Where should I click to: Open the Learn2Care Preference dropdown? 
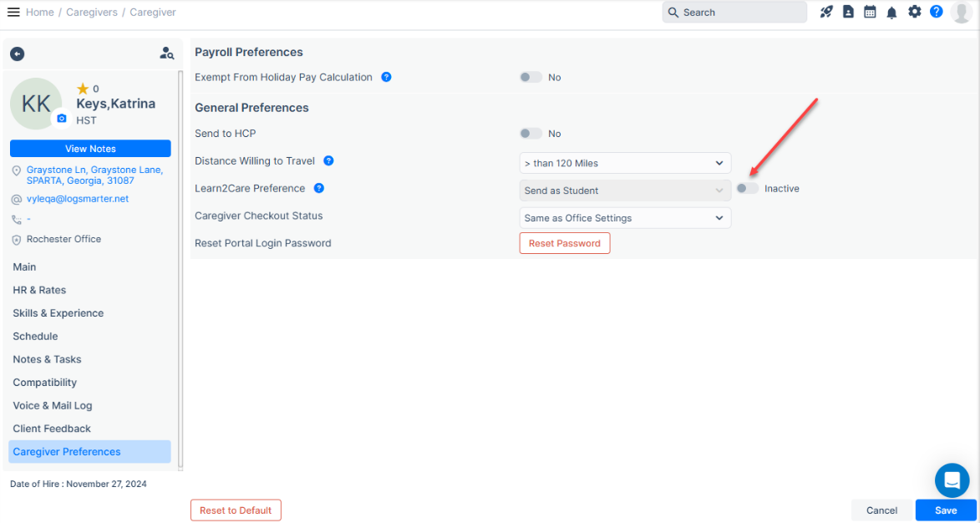[625, 190]
